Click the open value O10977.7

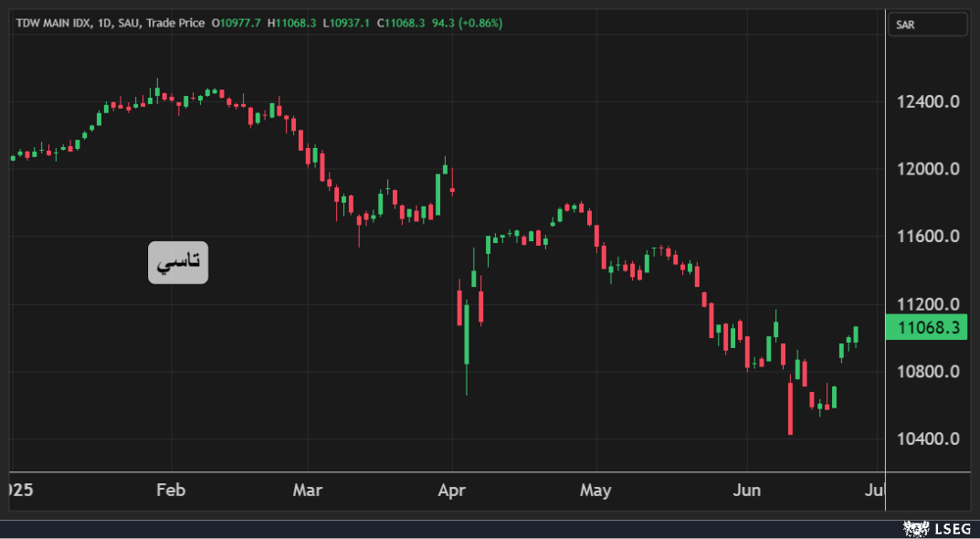pyautogui.click(x=236, y=23)
